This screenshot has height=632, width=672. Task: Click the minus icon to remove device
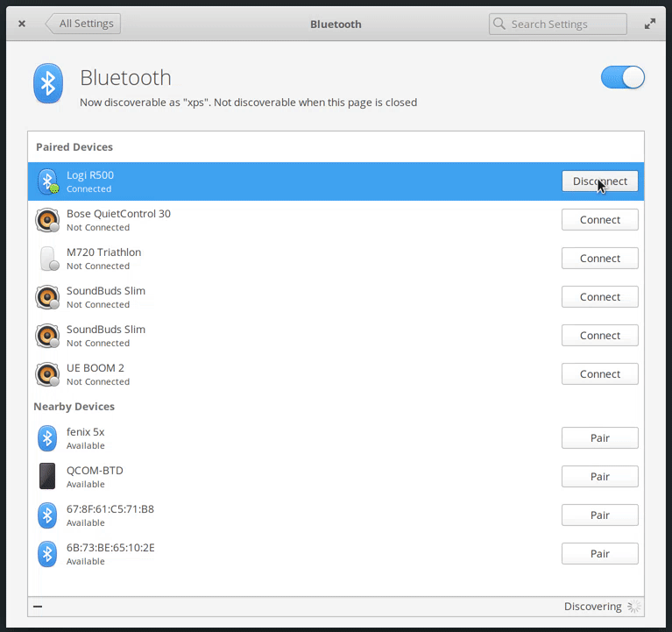point(38,607)
